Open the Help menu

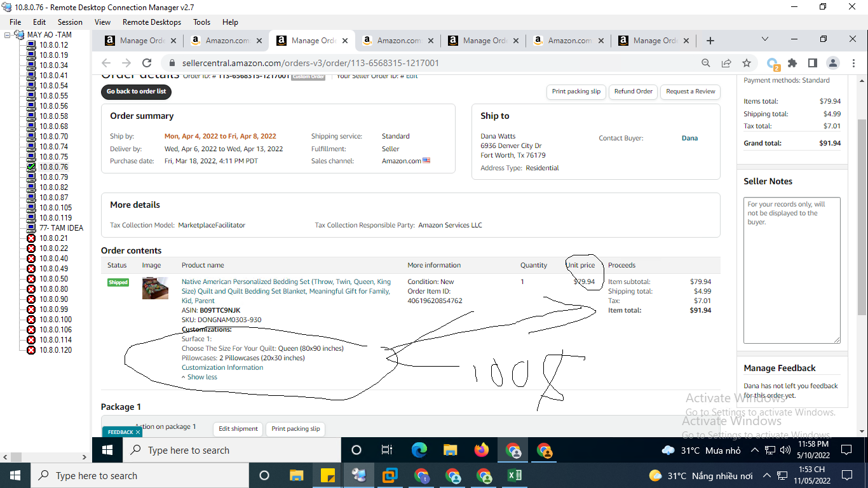pos(230,22)
